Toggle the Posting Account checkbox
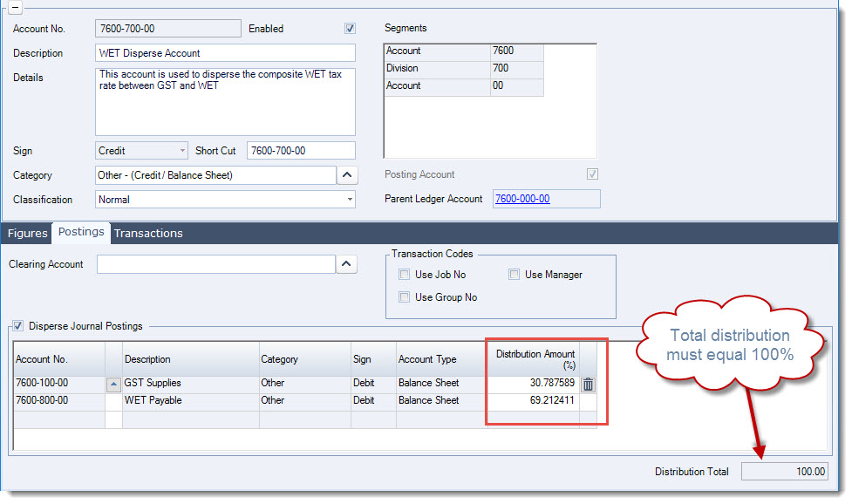Screen dimensions: 852x504 [592, 174]
